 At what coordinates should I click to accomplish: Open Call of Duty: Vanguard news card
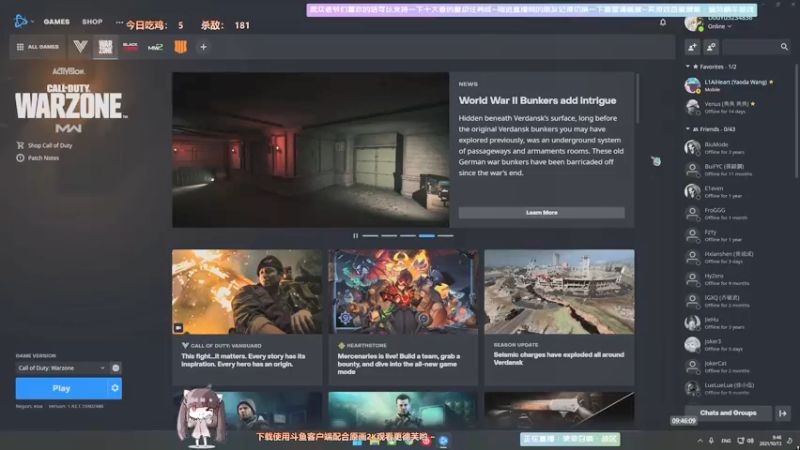tap(247, 317)
